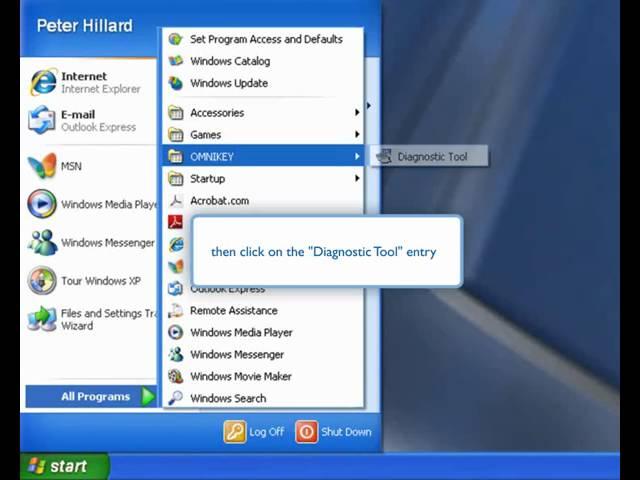Image resolution: width=640 pixels, height=480 pixels.
Task: Expand the Accessories submenu arrow
Action: pyautogui.click(x=357, y=112)
